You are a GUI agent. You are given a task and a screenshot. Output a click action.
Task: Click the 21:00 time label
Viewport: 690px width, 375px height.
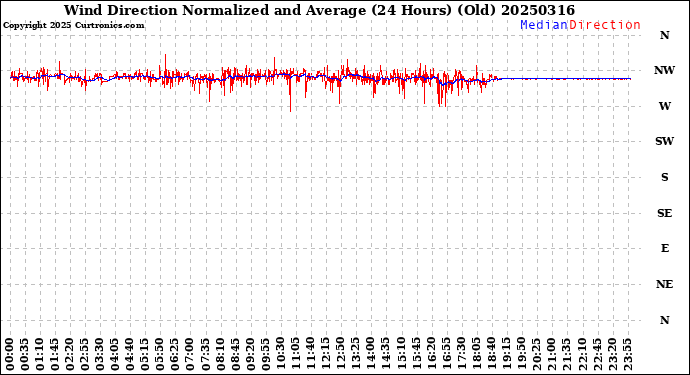point(551,355)
